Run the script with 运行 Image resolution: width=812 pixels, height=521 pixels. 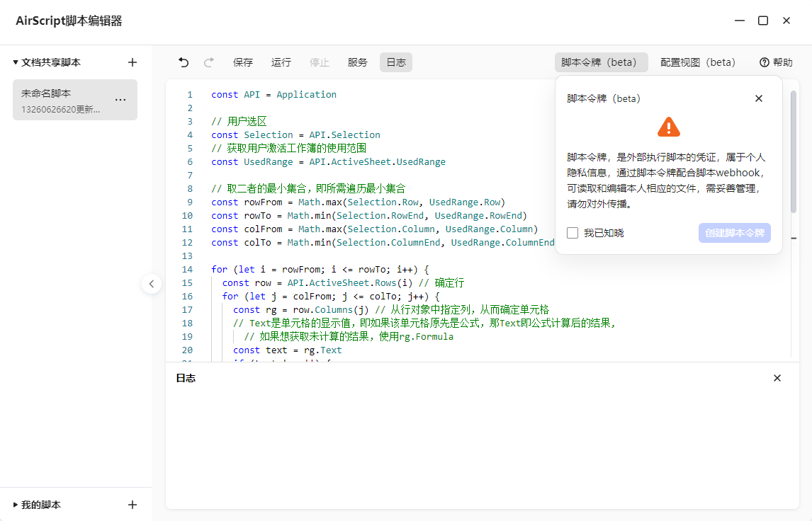tap(281, 62)
